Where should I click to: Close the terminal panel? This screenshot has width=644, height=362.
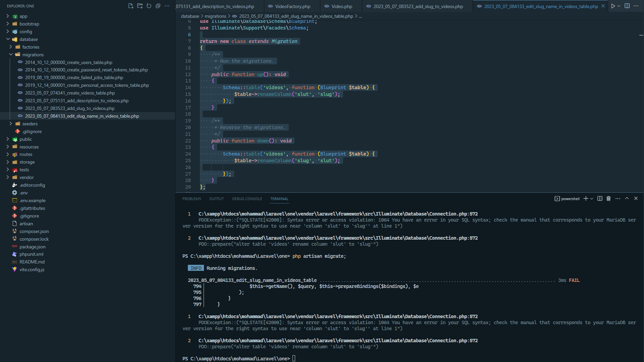point(636,198)
